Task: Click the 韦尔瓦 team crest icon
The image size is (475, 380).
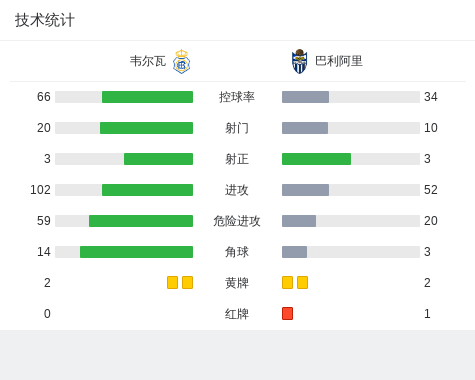Action: [181, 61]
